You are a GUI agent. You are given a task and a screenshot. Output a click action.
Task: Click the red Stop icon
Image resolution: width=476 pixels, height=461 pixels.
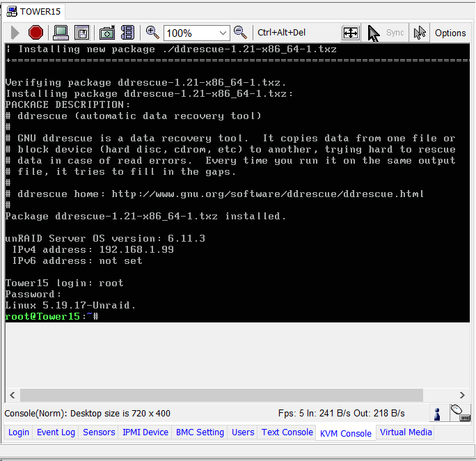click(x=35, y=33)
